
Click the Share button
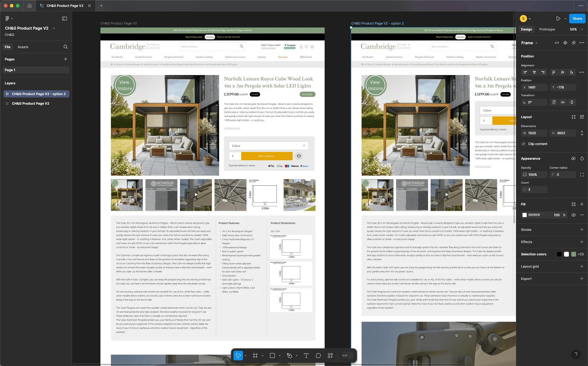[x=577, y=19]
